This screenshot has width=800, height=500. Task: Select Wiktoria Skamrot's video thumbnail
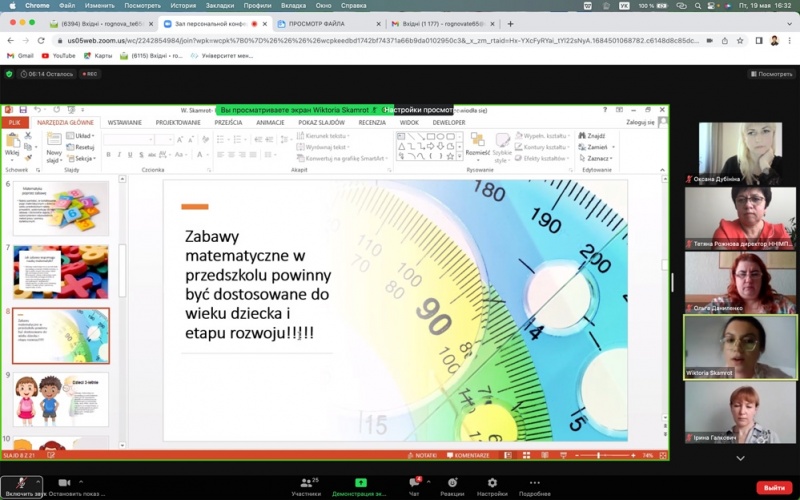pos(740,347)
